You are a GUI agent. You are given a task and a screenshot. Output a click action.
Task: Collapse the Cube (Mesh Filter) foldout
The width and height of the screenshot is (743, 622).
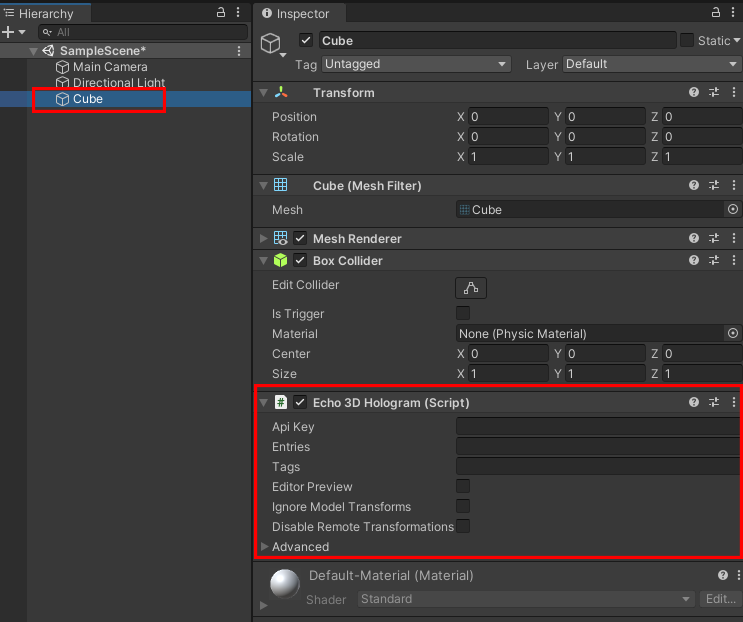(264, 186)
